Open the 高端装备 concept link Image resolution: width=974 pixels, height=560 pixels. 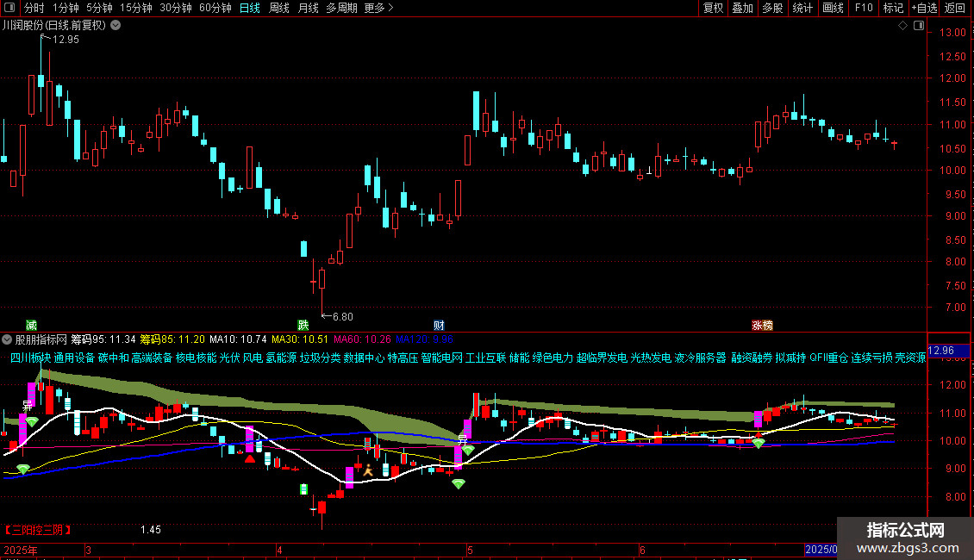[153, 358]
